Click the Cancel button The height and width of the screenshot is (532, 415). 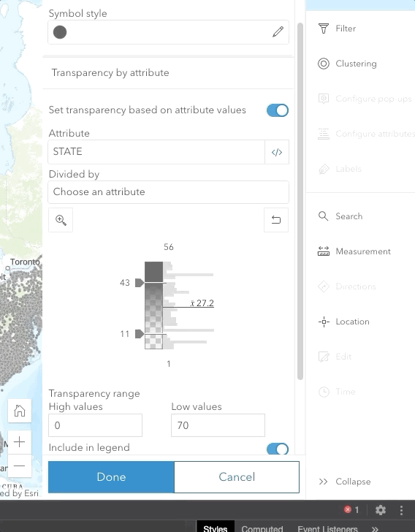coord(237,476)
